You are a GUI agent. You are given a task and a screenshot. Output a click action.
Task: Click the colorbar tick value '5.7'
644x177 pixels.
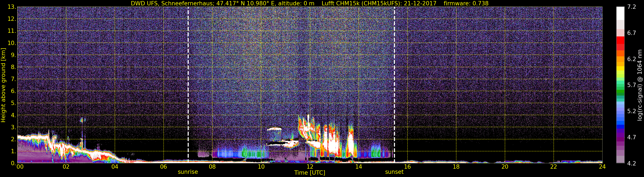632,85
